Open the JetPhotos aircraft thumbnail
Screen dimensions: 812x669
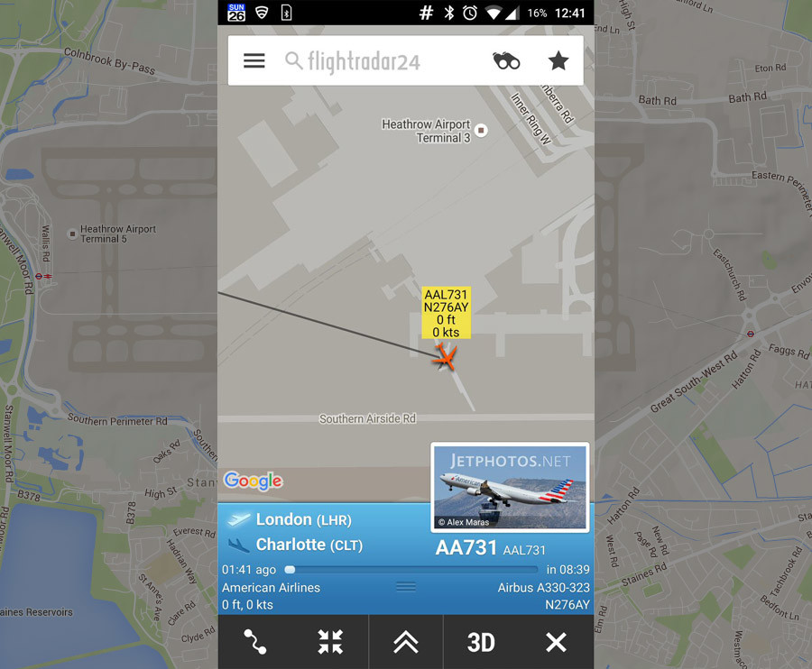(510, 488)
